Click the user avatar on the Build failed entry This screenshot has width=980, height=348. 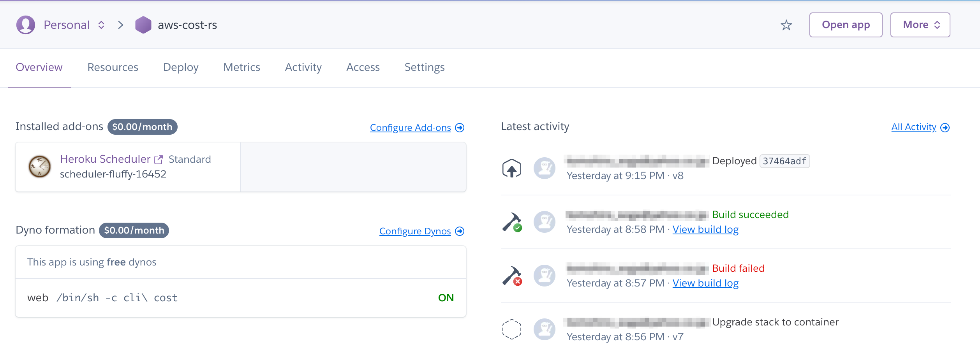tap(545, 276)
